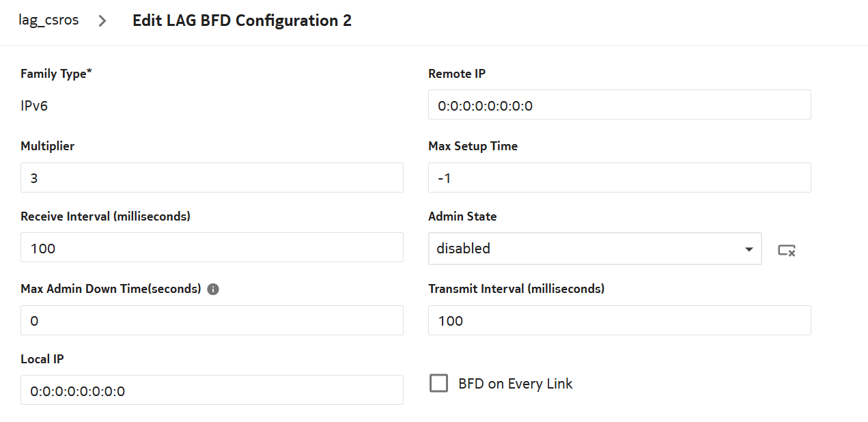Click the Edit LAG BFD Configuration 2 title
This screenshot has height=422, width=868.
pyautogui.click(x=242, y=20)
